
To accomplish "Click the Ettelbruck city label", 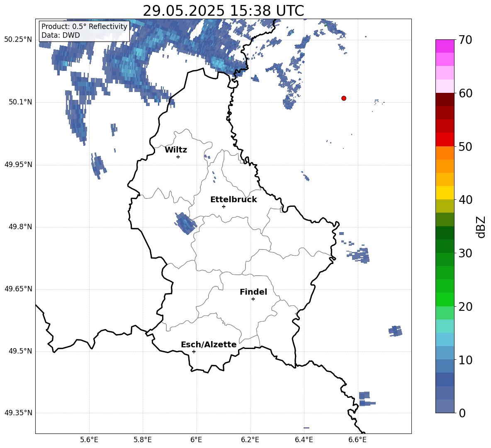I will pos(233,200).
